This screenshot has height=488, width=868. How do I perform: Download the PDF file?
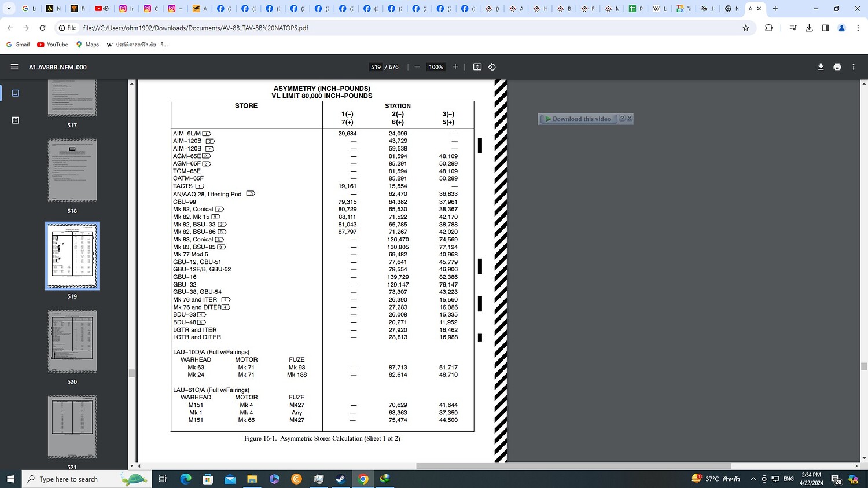[821, 67]
